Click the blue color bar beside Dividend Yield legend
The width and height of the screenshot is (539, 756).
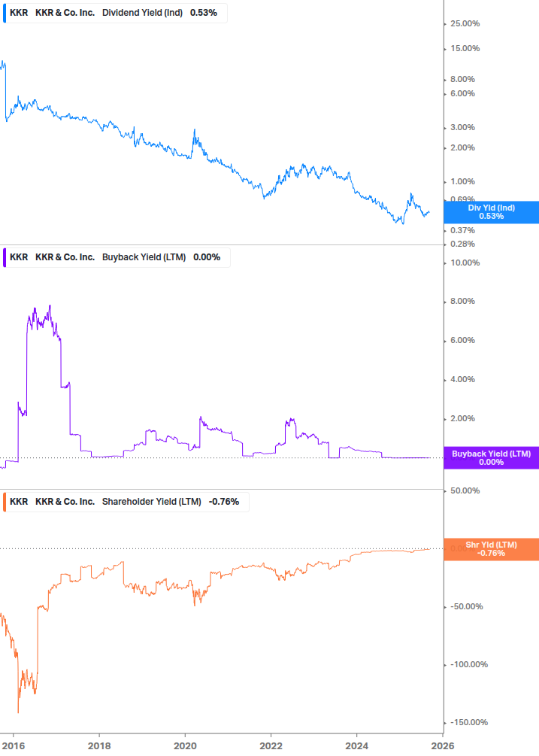point(5,13)
